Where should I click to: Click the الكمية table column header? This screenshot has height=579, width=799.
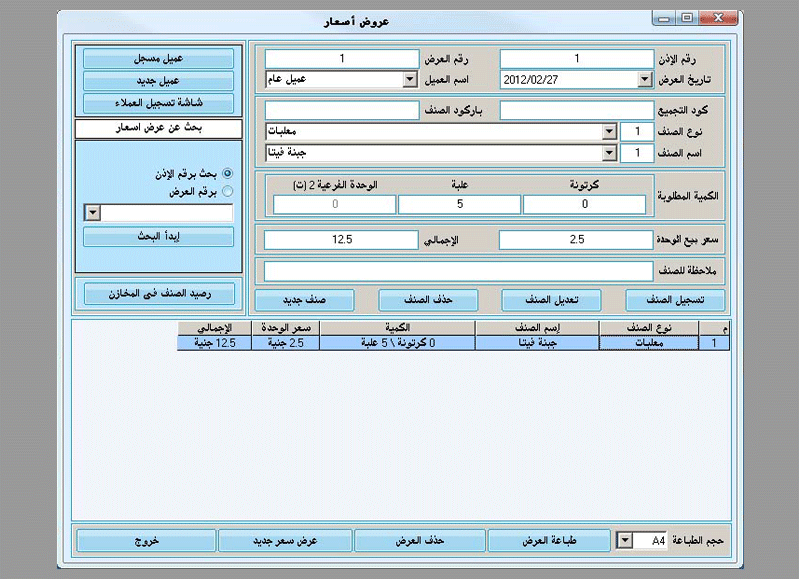[397, 328]
